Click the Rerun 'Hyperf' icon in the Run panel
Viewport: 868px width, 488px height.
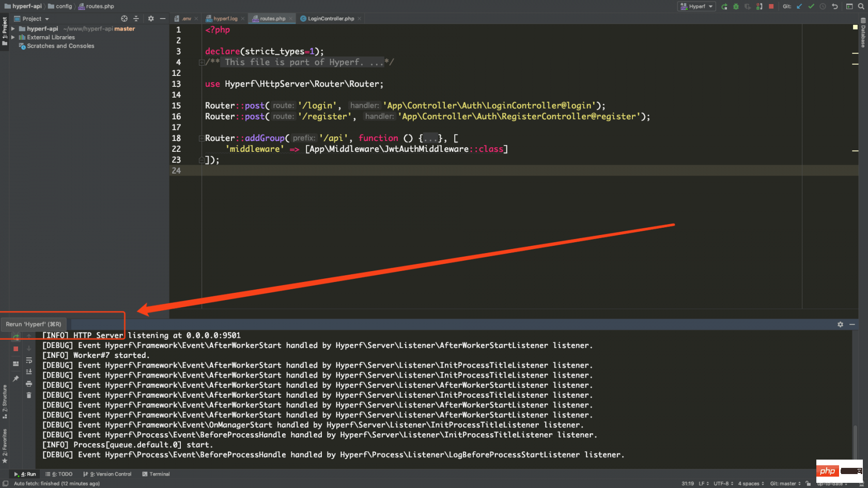point(16,336)
